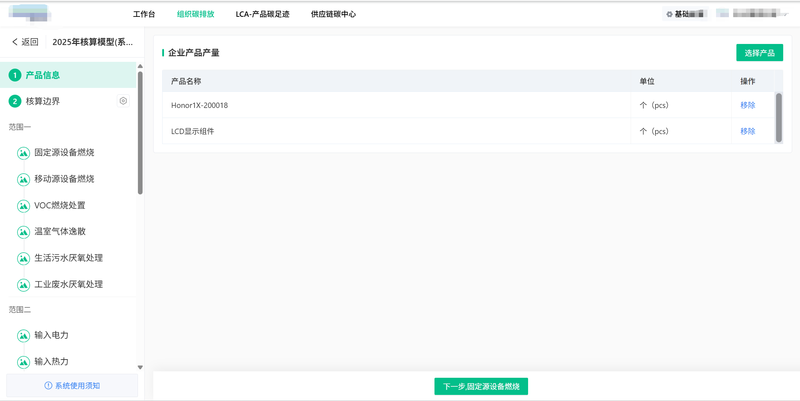Click the sidebar scrollbar thumb
This screenshot has height=401, width=800.
[x=140, y=133]
